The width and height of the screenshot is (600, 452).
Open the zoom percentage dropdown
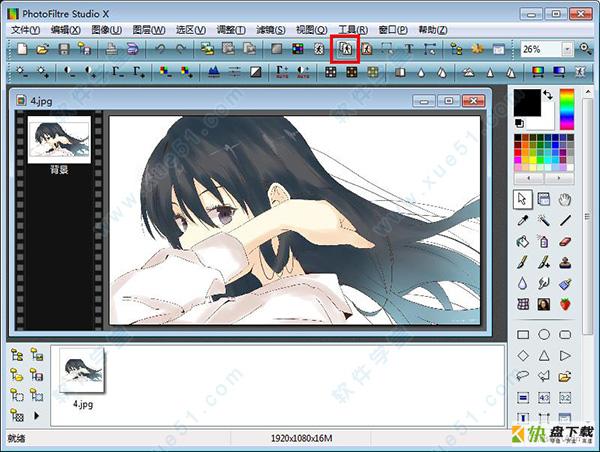pyautogui.click(x=567, y=49)
